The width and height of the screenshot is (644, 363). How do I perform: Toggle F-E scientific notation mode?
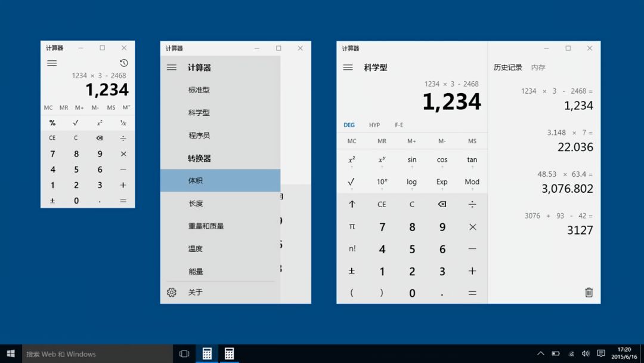click(399, 125)
